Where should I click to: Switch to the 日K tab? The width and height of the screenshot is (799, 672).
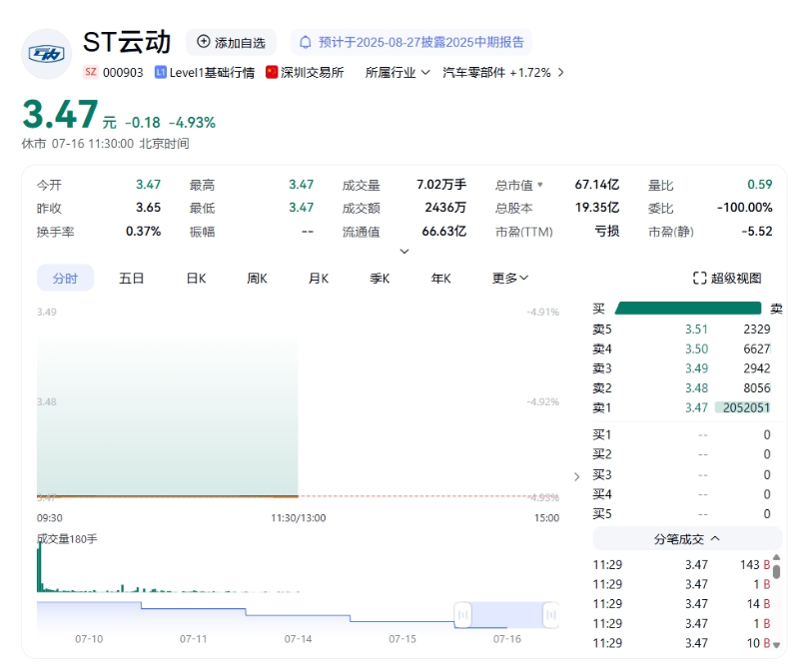(196, 279)
